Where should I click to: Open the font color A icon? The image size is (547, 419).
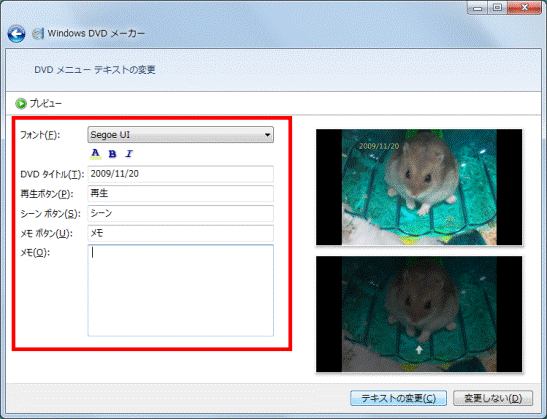coord(95,154)
